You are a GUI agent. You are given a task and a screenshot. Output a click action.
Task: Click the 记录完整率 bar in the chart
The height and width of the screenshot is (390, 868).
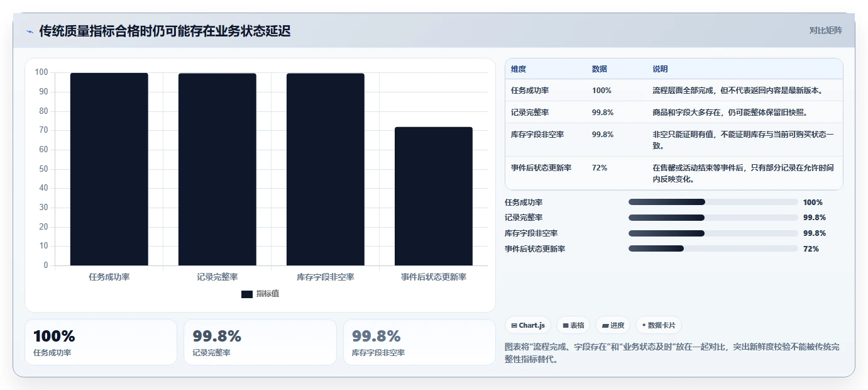tap(217, 169)
